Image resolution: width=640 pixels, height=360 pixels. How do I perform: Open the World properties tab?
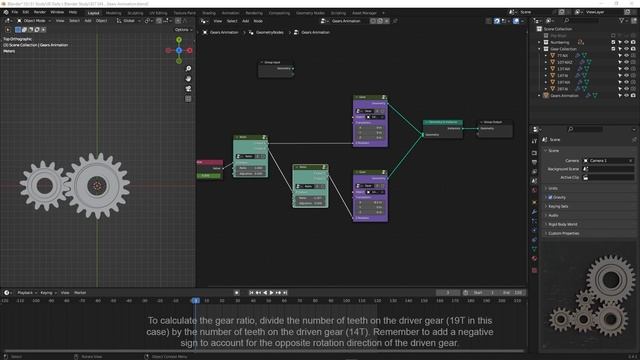click(x=534, y=190)
